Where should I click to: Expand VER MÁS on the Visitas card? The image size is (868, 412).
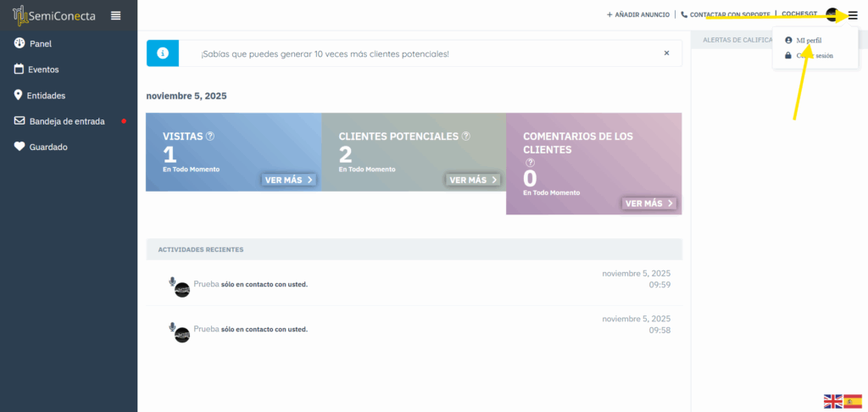(288, 180)
